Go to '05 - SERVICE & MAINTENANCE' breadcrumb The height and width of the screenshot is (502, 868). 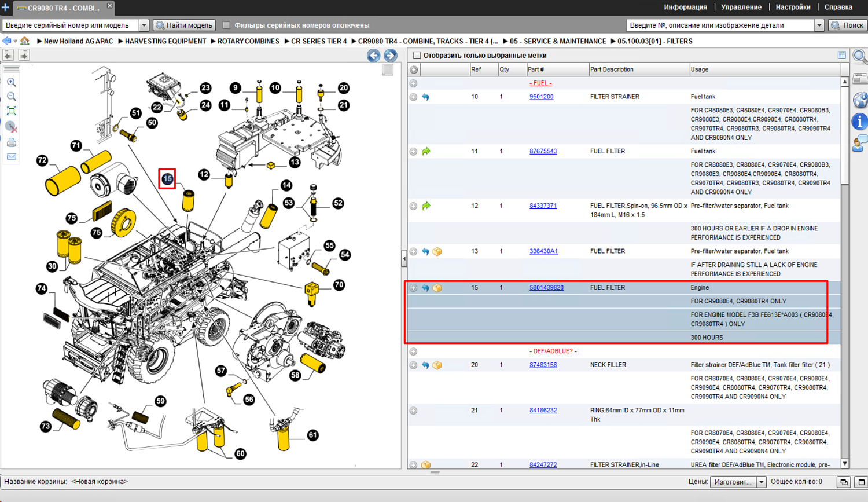(558, 41)
